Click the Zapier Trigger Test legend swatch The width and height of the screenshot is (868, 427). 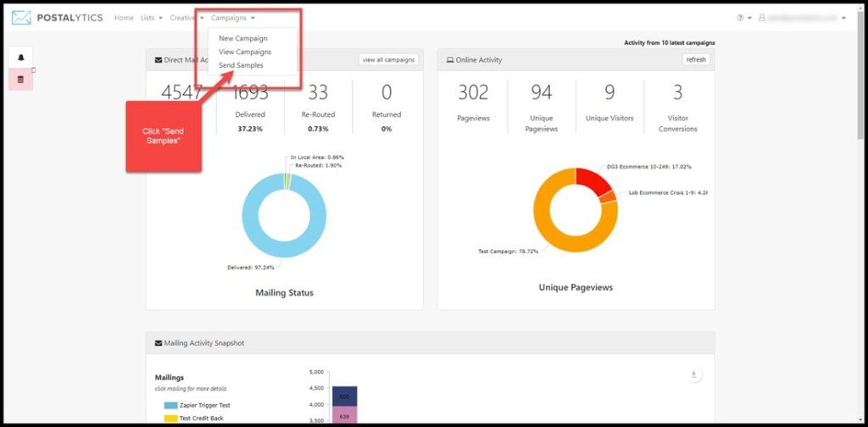click(x=171, y=406)
